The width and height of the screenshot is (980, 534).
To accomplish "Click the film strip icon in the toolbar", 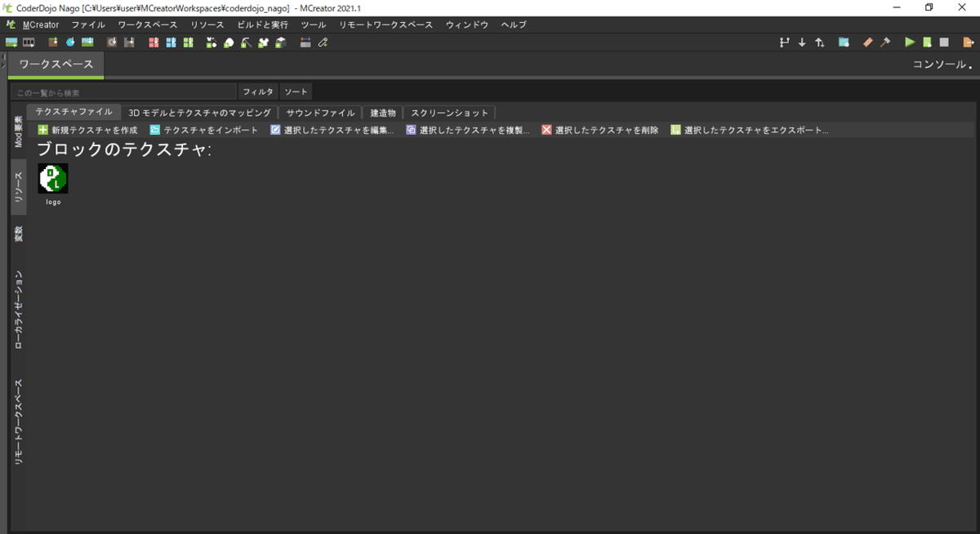I will click(x=27, y=42).
